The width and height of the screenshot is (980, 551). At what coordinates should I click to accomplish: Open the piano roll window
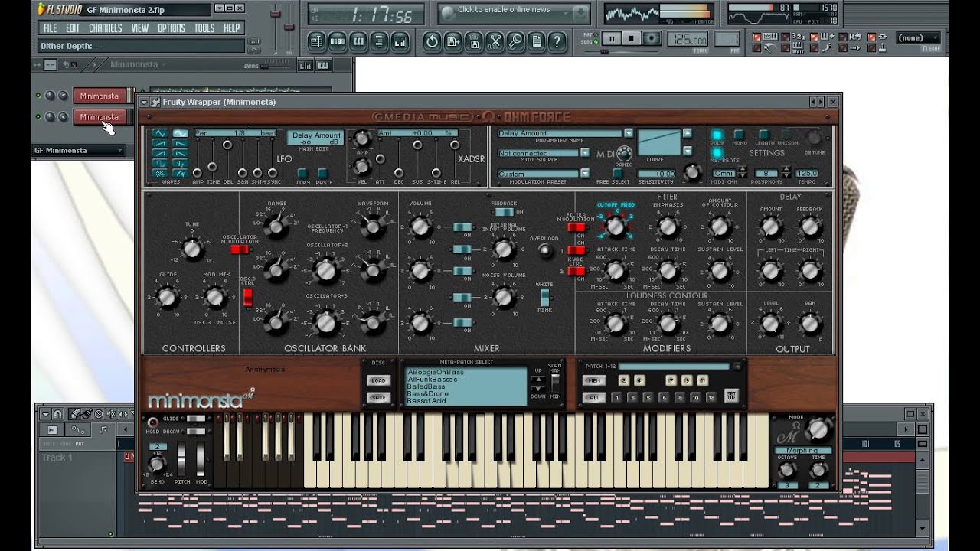[358, 41]
